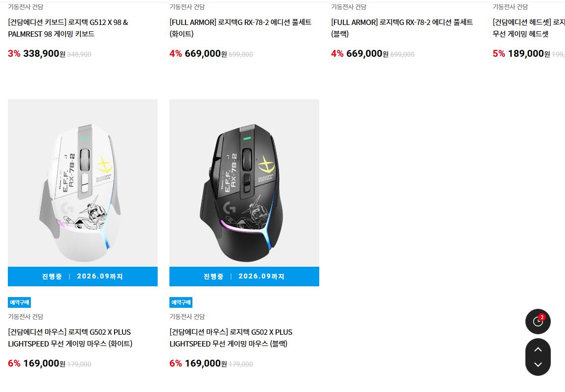The height and width of the screenshot is (392, 565).
Task: Open G512 X 98 & PALMREST 98 keyboard link
Action: point(68,28)
